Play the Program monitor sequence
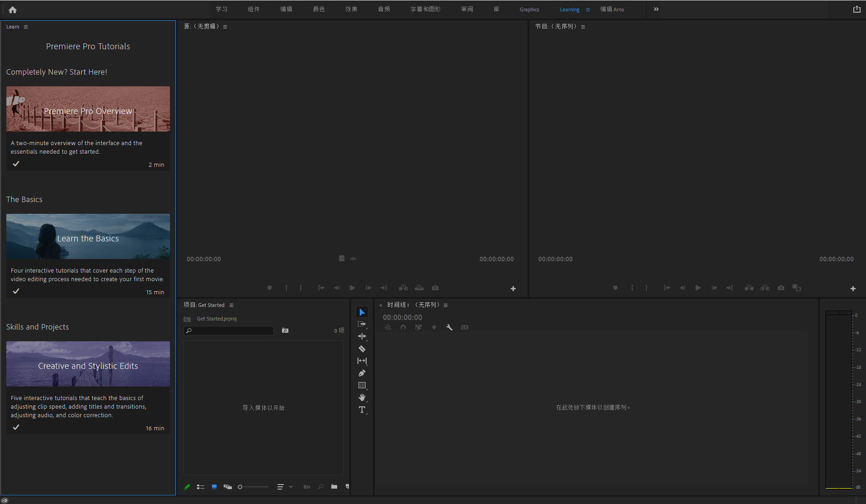The width and height of the screenshot is (866, 504). (x=698, y=288)
